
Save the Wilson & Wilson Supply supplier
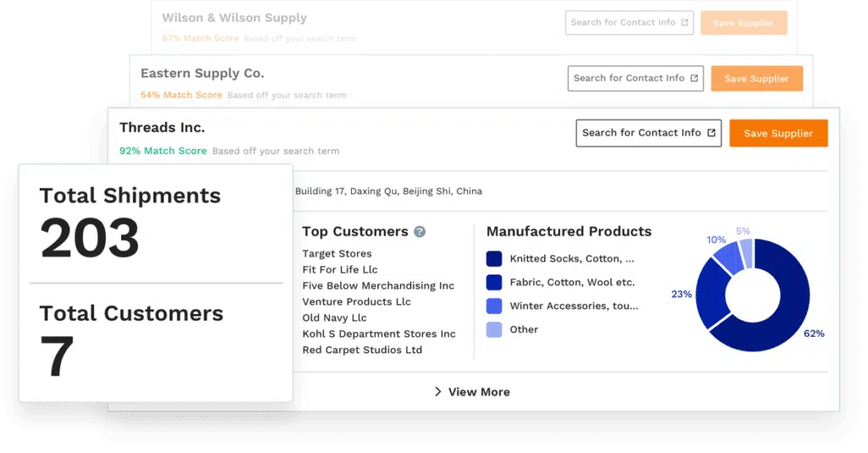743,23
